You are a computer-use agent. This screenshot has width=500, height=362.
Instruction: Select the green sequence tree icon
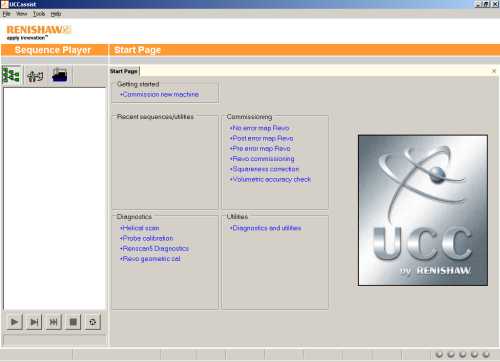pos(11,75)
